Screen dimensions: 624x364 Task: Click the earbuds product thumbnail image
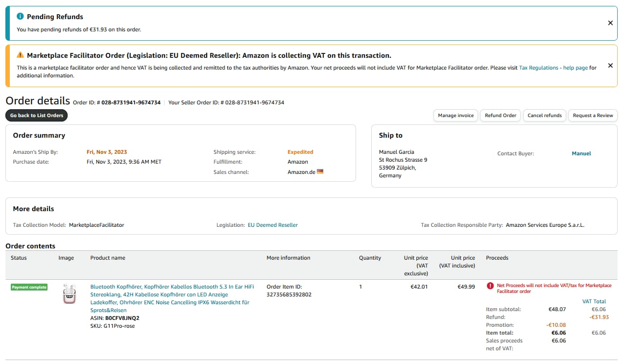click(70, 294)
